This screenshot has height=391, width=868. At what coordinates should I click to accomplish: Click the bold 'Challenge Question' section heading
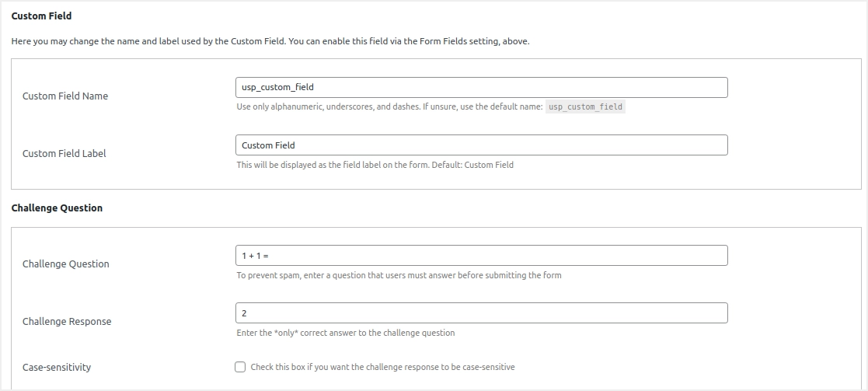tap(57, 208)
